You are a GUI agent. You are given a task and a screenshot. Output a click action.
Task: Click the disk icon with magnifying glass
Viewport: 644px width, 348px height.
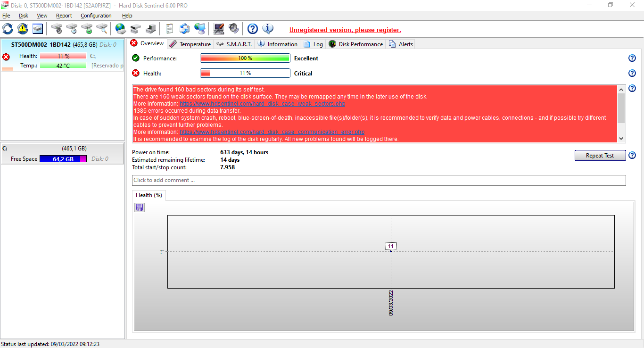pos(102,29)
